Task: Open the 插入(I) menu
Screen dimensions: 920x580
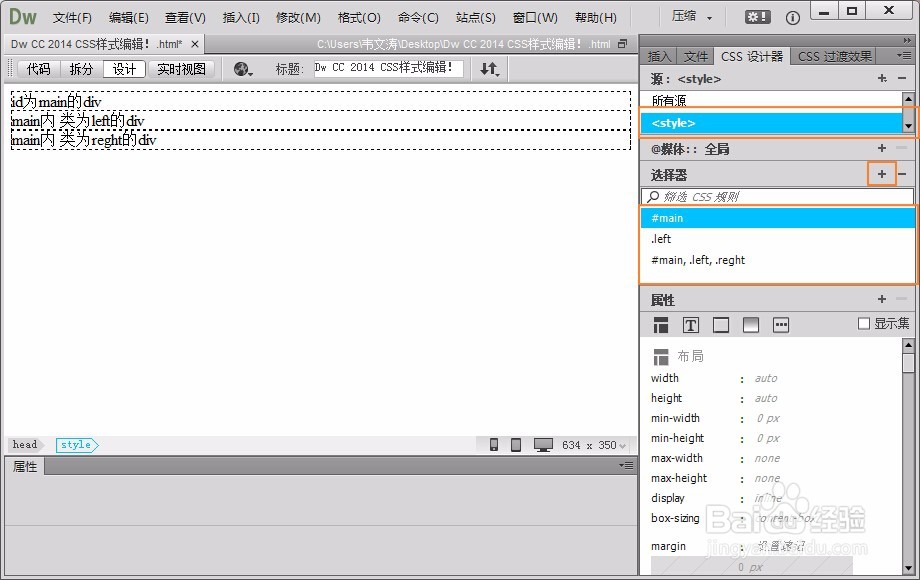Action: (241, 18)
